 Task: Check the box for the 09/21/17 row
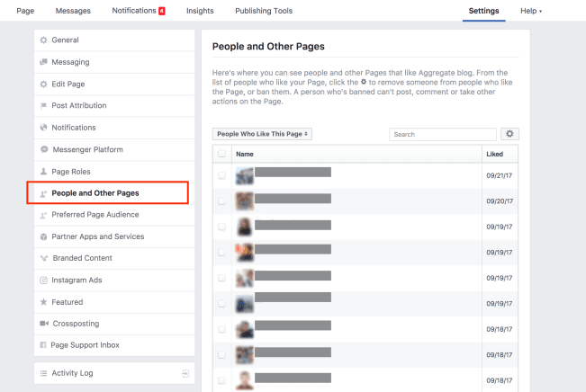(x=221, y=175)
